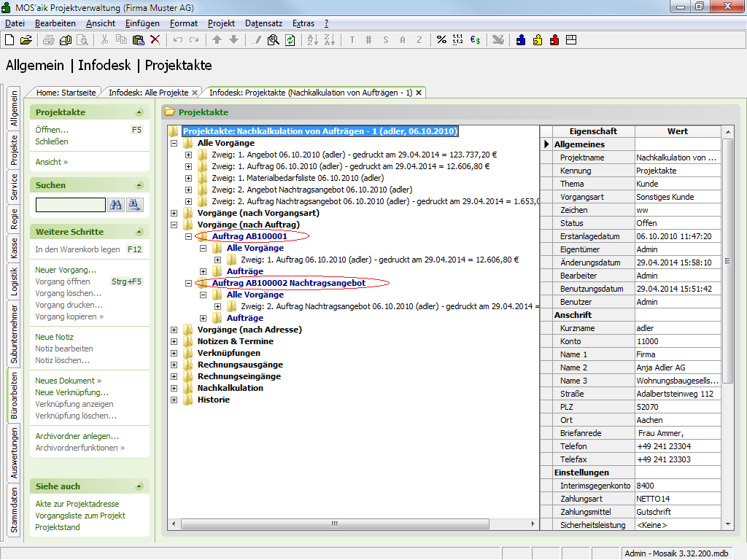Collapse the Suchen panel

point(139,185)
